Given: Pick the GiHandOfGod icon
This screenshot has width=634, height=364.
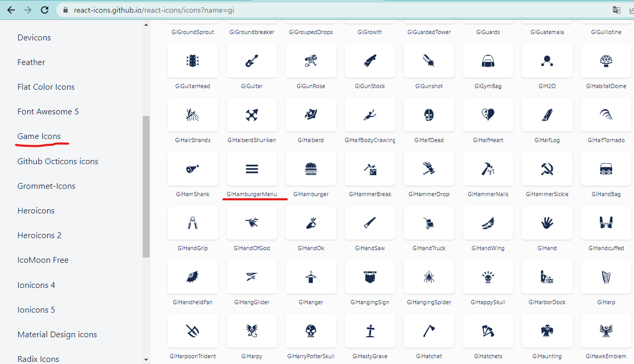Looking at the screenshot, I should click(x=252, y=223).
